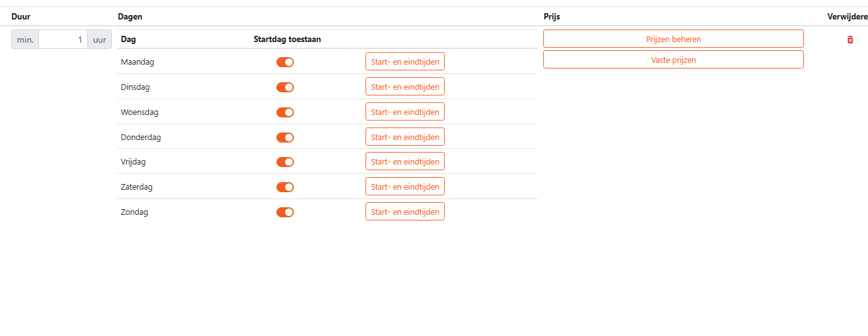Open Start- en eindtijden for Dinsdag

[x=405, y=87]
